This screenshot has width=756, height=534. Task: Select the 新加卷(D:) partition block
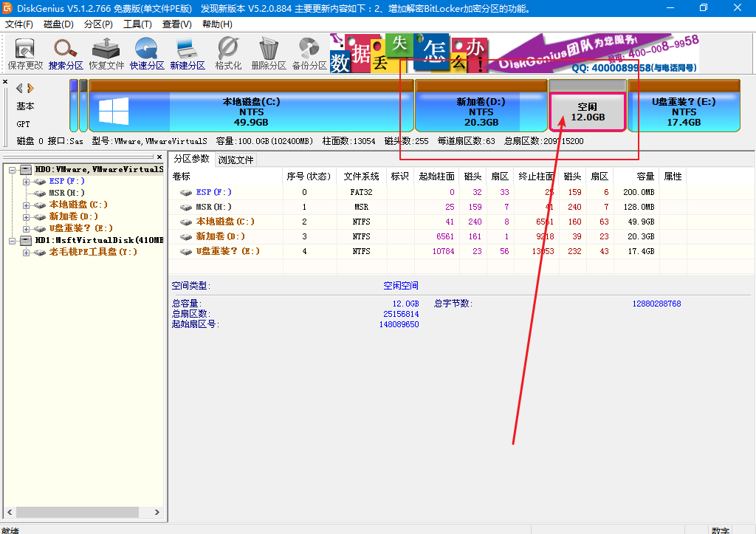481,106
